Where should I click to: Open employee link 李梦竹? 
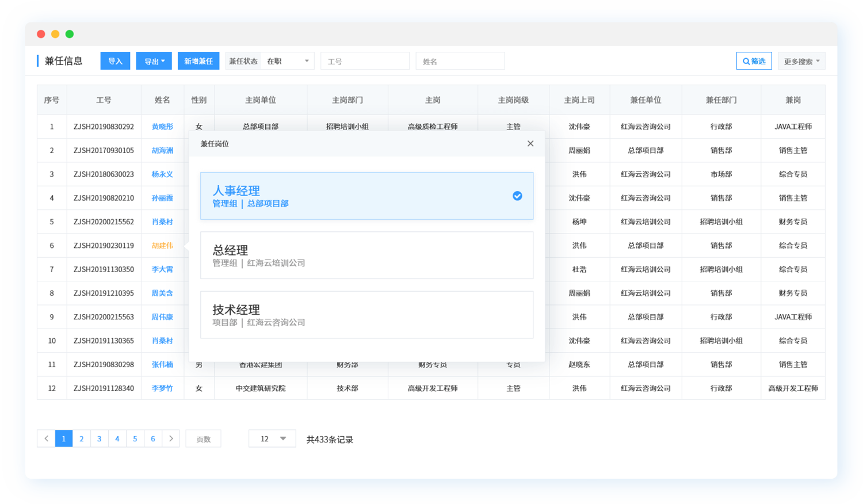(162, 388)
